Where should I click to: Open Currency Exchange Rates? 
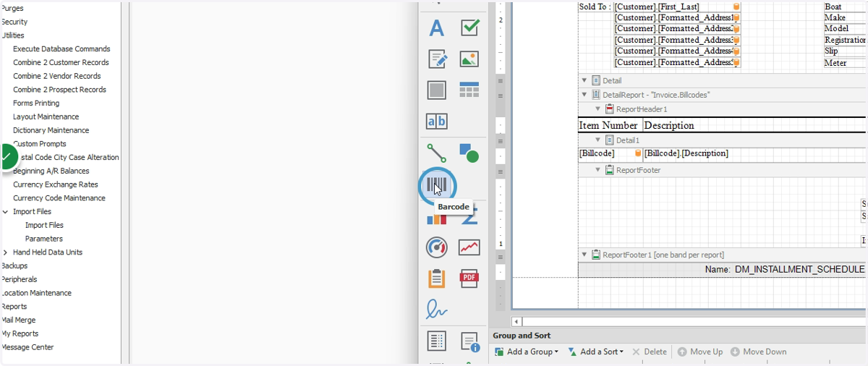coord(56,184)
